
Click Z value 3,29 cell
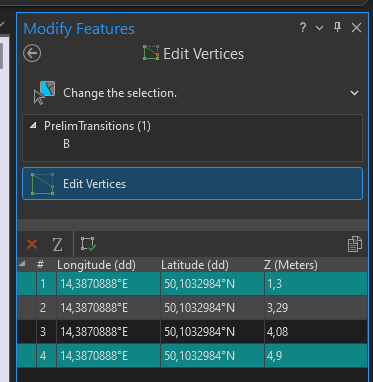(316, 308)
